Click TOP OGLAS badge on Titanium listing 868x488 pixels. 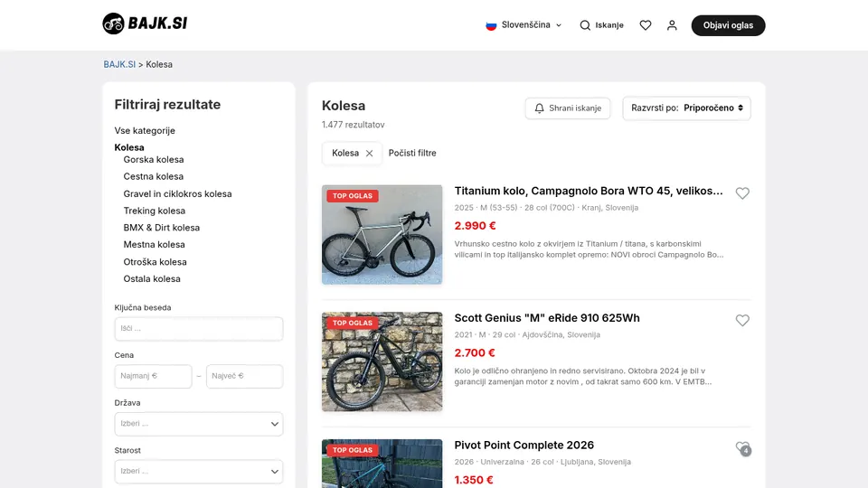[x=352, y=196]
